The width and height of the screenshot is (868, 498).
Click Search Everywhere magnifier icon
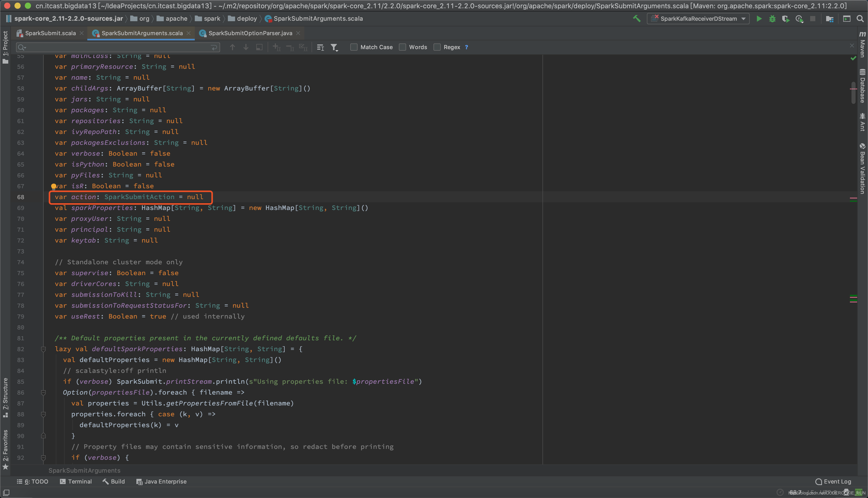860,19
